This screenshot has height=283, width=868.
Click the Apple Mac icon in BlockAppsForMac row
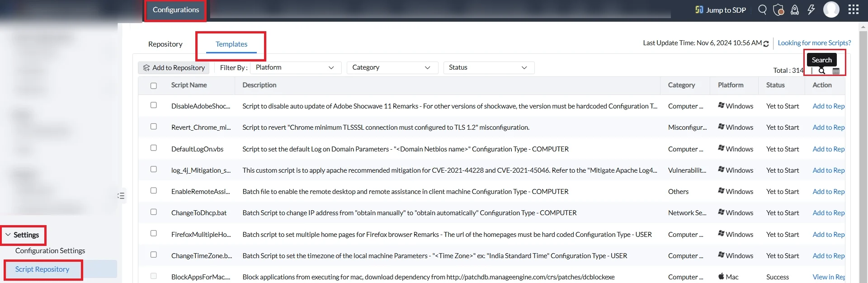[721, 276]
